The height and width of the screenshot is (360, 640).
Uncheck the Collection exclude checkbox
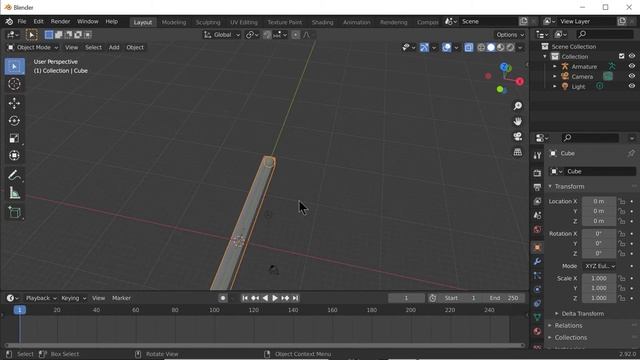(x=622, y=56)
